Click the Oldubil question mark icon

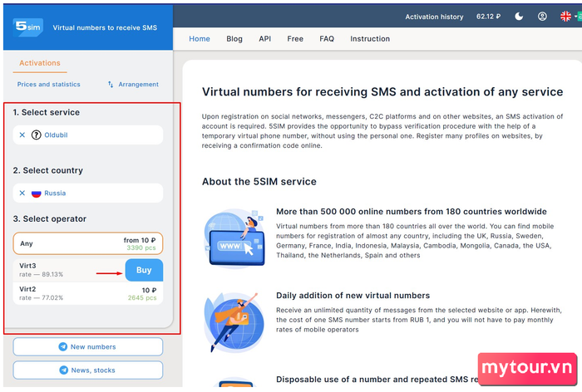(36, 135)
